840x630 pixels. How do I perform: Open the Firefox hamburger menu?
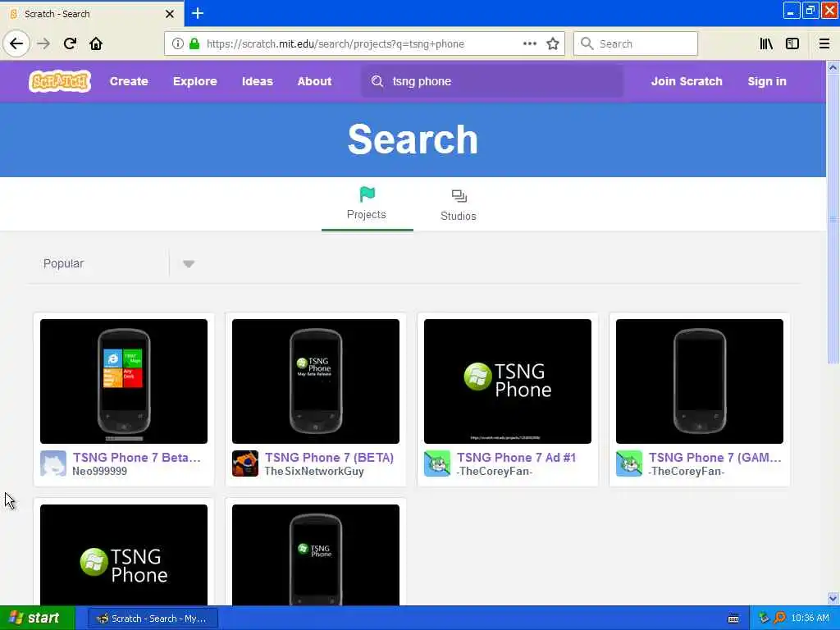coord(824,43)
